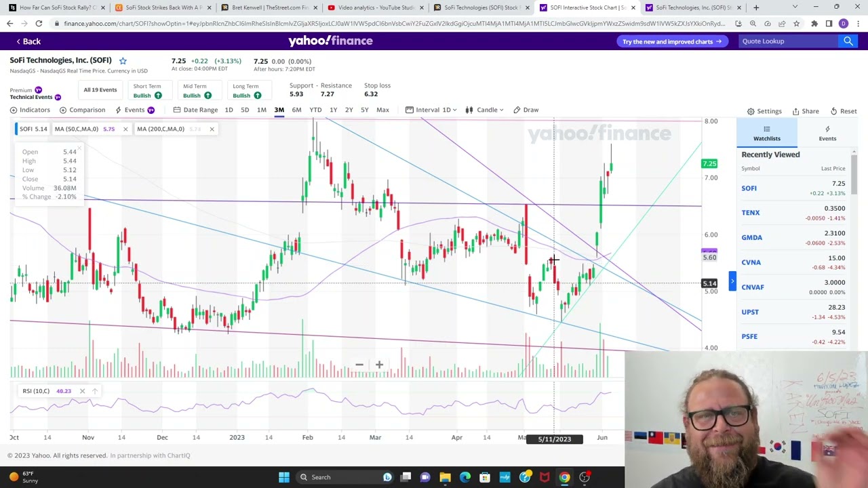Switch to the Events panel tab
This screenshot has height=488, width=868.
click(827, 133)
